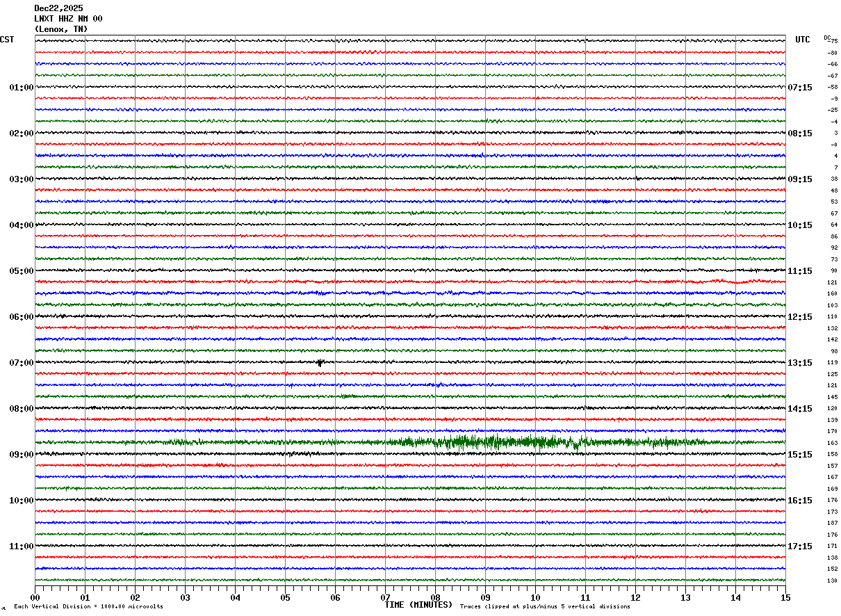Select the 09:00 CST time label

[21, 454]
